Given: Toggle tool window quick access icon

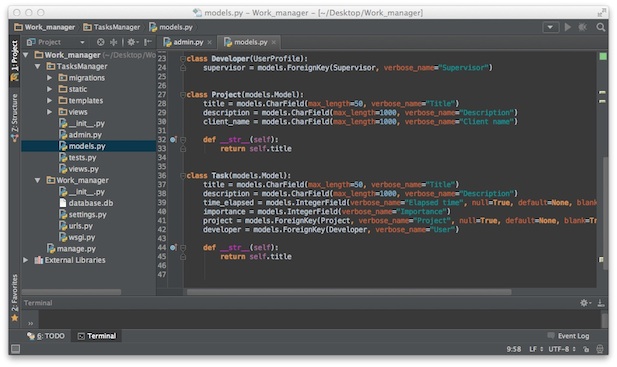Looking at the screenshot, I should tap(15, 349).
